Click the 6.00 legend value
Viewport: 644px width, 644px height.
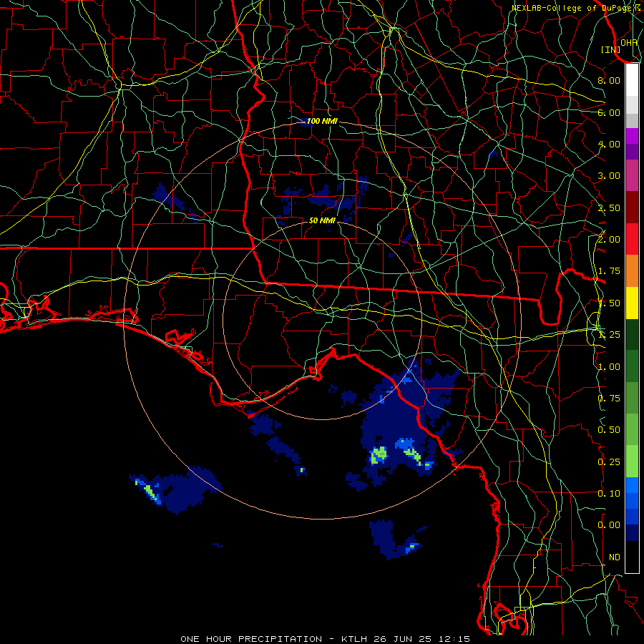point(609,112)
